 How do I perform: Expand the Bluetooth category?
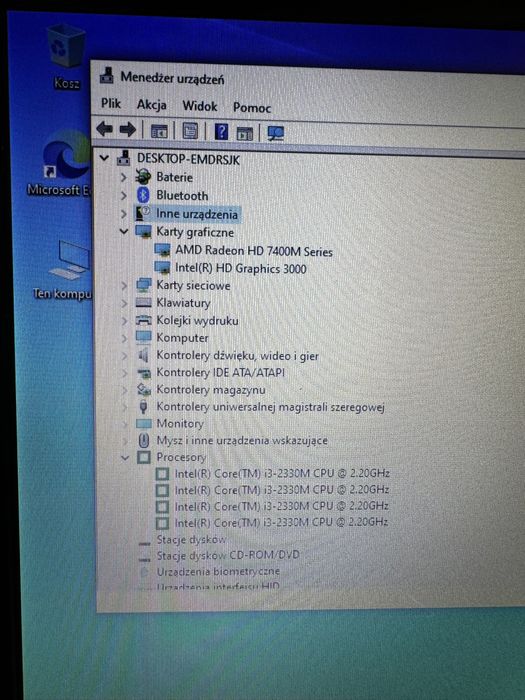click(x=124, y=196)
